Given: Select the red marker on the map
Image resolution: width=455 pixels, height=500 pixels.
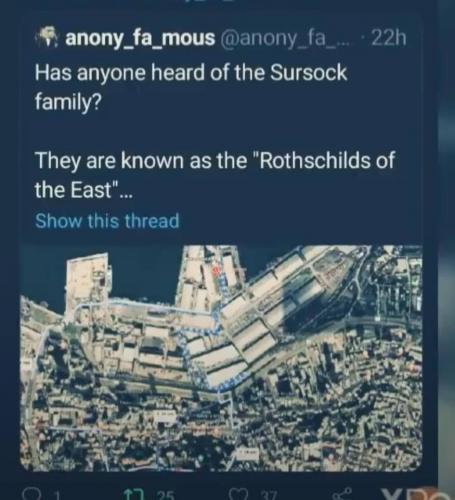Looking at the screenshot, I should (215, 270).
